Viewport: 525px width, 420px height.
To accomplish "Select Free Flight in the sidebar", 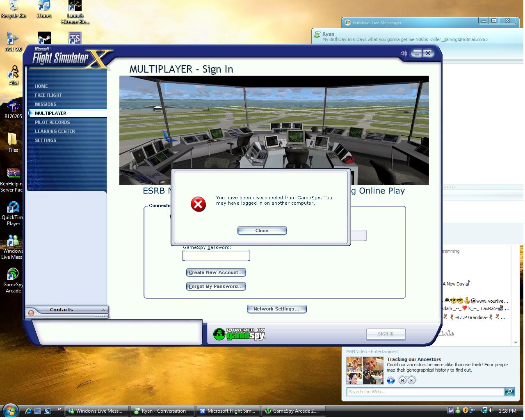I will pyautogui.click(x=48, y=95).
